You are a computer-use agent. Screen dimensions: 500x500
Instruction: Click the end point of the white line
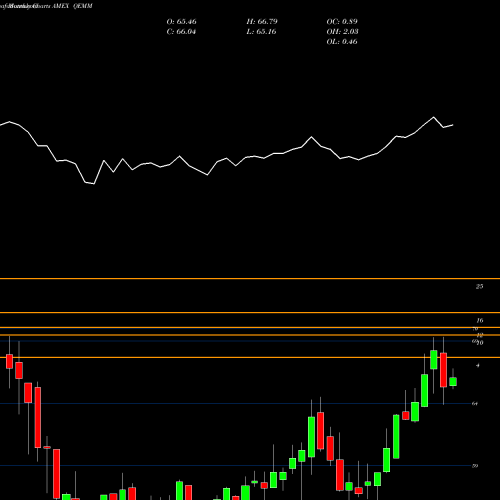(x=453, y=125)
